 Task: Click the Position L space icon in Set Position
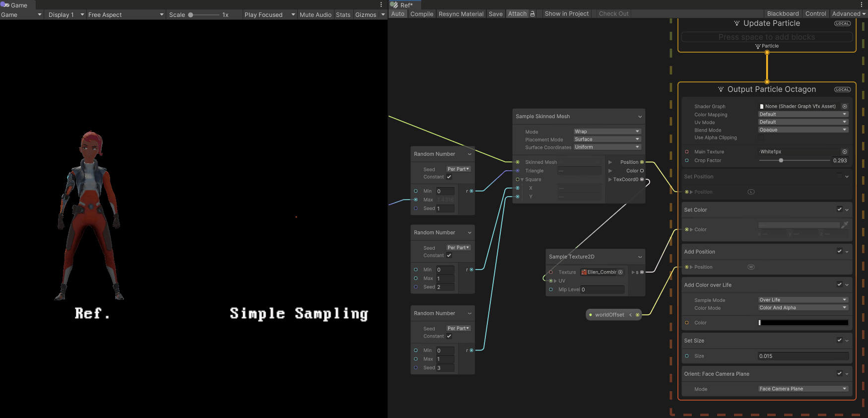[751, 192]
